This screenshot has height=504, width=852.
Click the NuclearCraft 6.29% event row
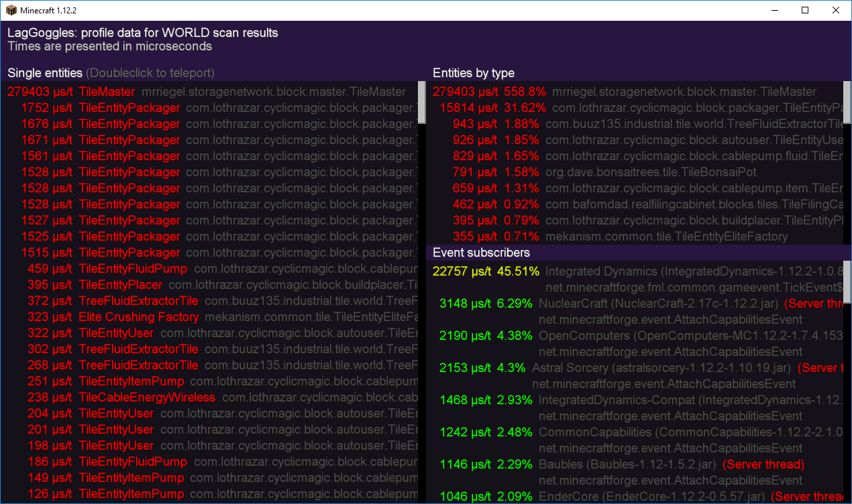pyautogui.click(x=636, y=312)
